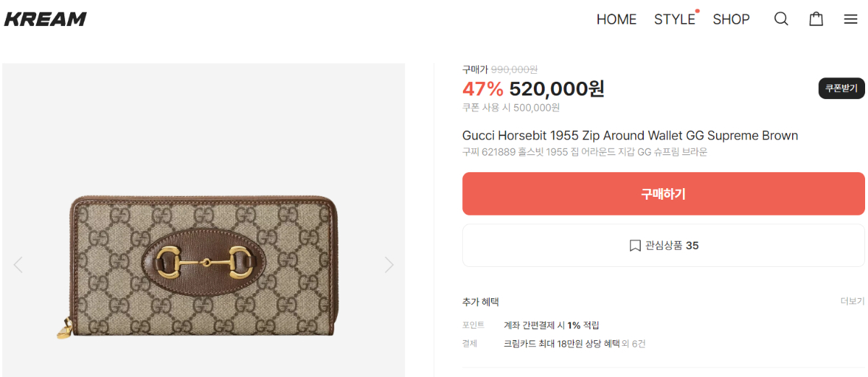The height and width of the screenshot is (377, 868).
Task: Show next product image with right arrow
Action: coord(389,265)
